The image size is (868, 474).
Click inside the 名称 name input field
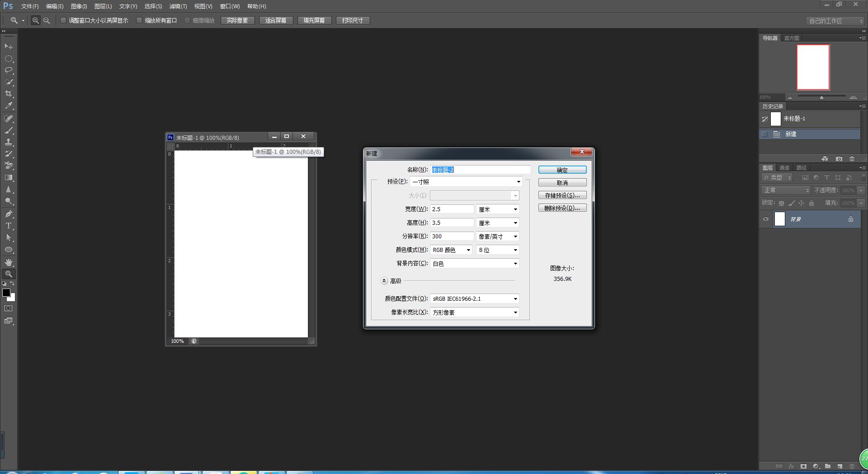(481, 169)
